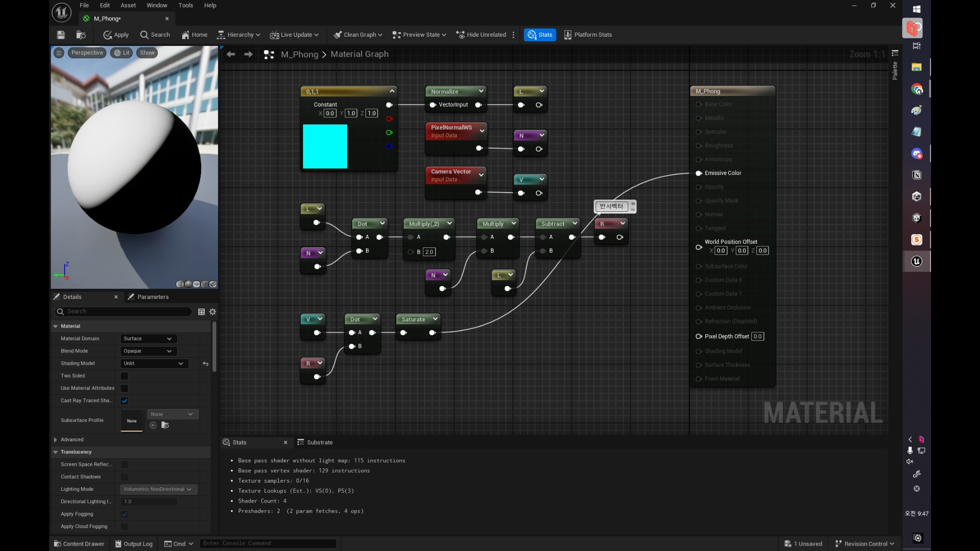Toggle Use Material Attributes checkbox
Viewport: 980px width, 551px height.
pos(125,389)
